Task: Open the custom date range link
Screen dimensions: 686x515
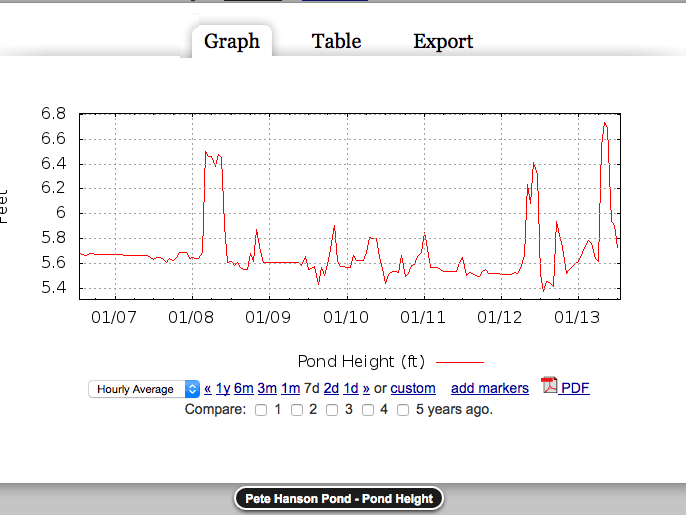Action: click(x=413, y=389)
